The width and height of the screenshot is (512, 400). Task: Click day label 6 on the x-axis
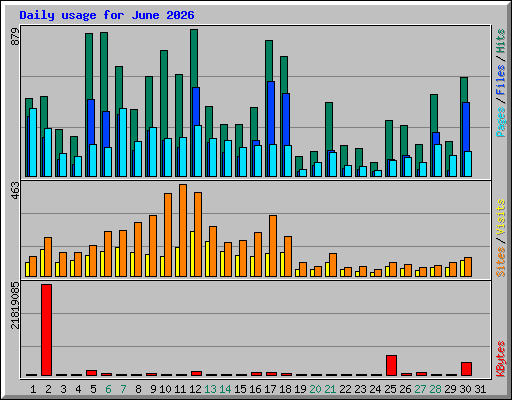pyautogui.click(x=108, y=389)
